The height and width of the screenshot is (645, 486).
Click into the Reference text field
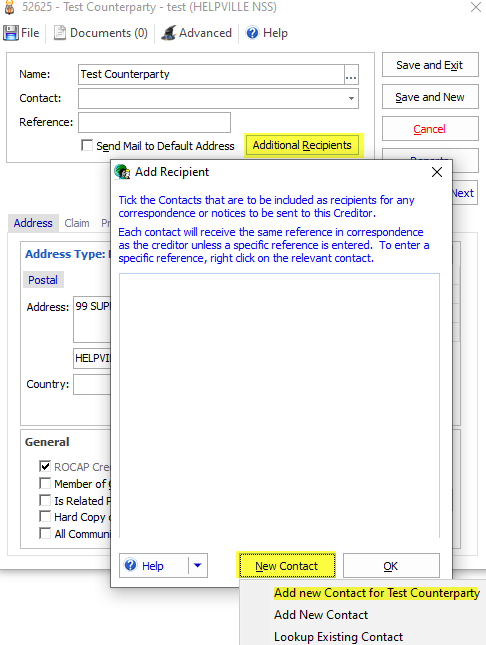[x=154, y=122]
